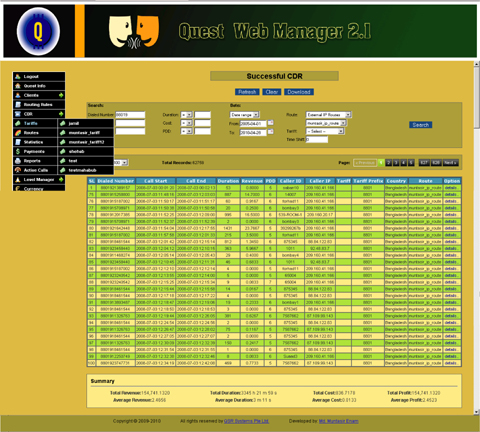Open QSR Systems Pte Ltd link

click(246, 421)
